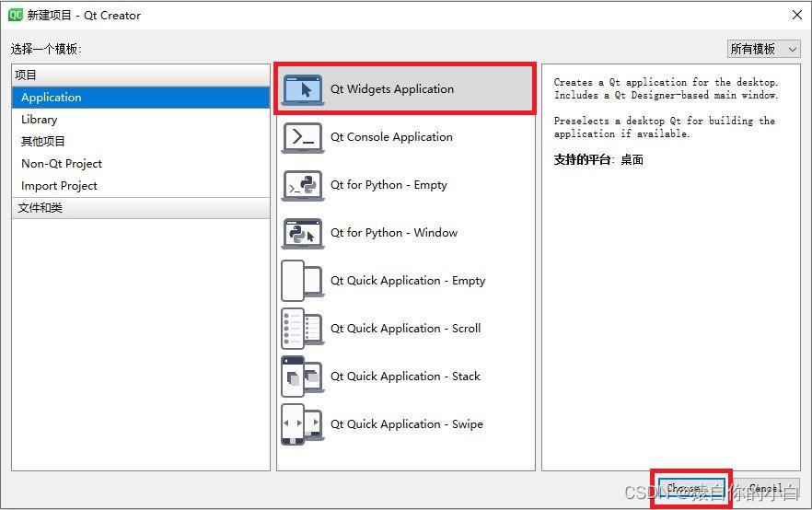The image size is (812, 510).
Task: Click the Cancel button
Action: tap(766, 488)
